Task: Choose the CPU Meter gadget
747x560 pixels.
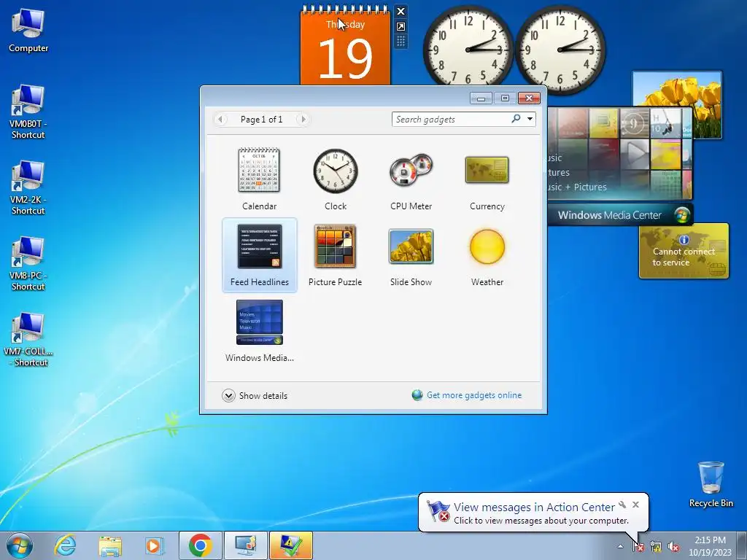Action: [411, 179]
